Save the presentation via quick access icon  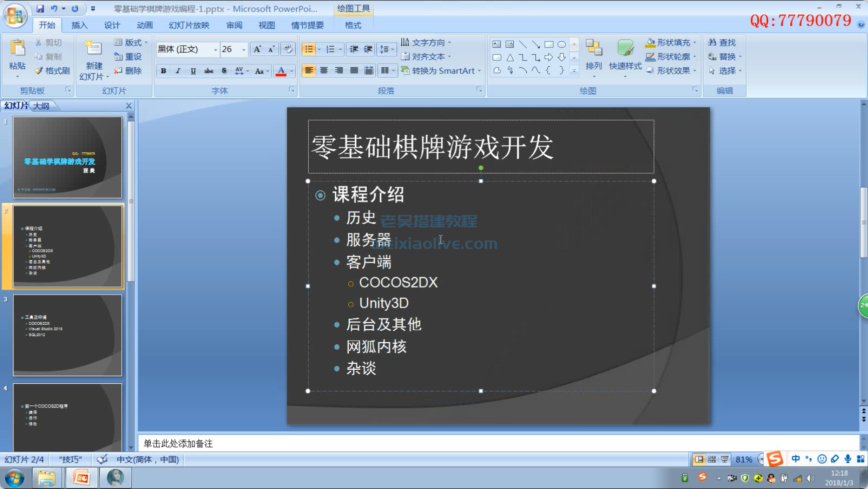tap(40, 9)
